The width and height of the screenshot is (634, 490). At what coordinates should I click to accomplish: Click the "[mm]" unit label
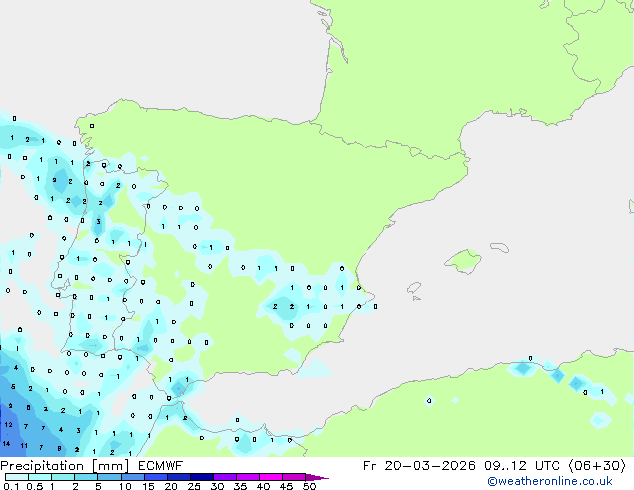(x=110, y=466)
